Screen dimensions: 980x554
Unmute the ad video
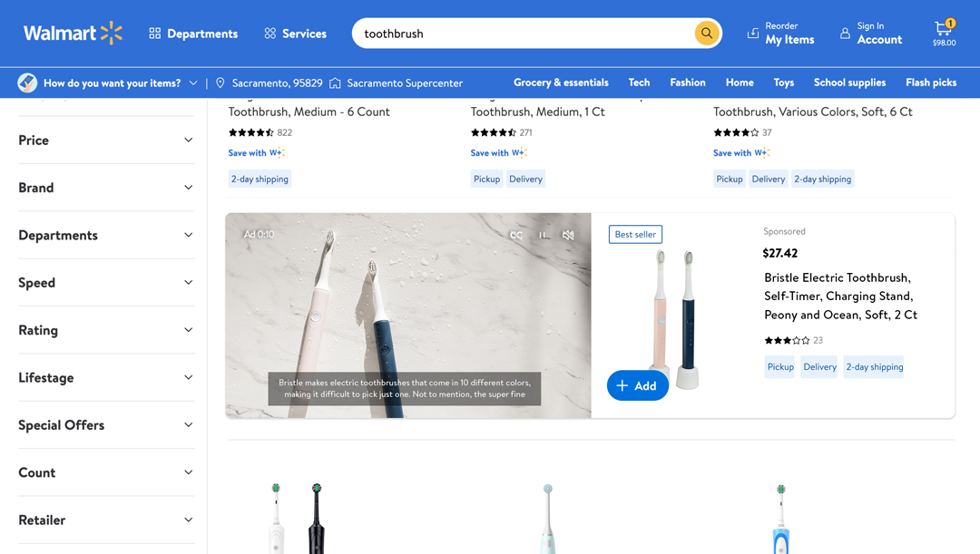(x=568, y=235)
